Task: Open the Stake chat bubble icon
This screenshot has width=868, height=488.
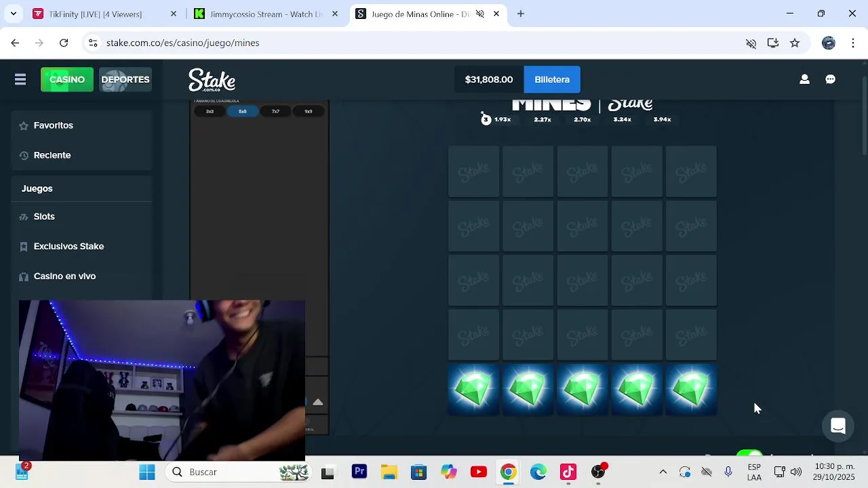Action: click(830, 79)
